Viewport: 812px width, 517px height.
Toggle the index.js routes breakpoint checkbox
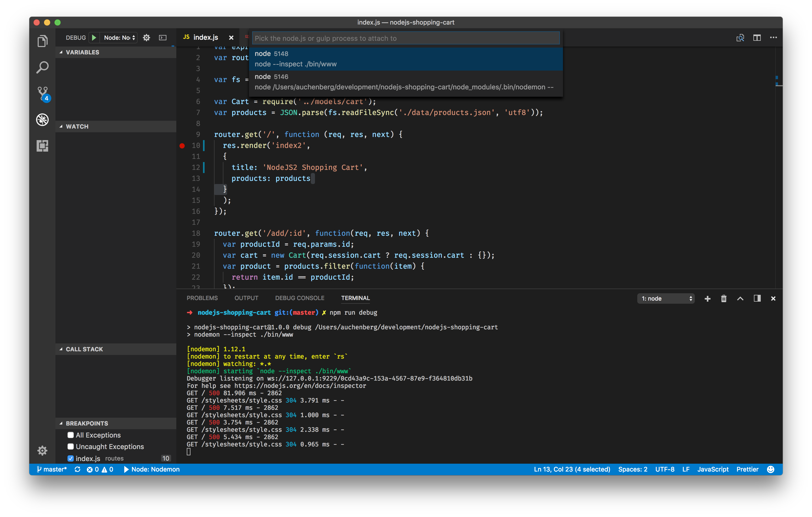70,458
